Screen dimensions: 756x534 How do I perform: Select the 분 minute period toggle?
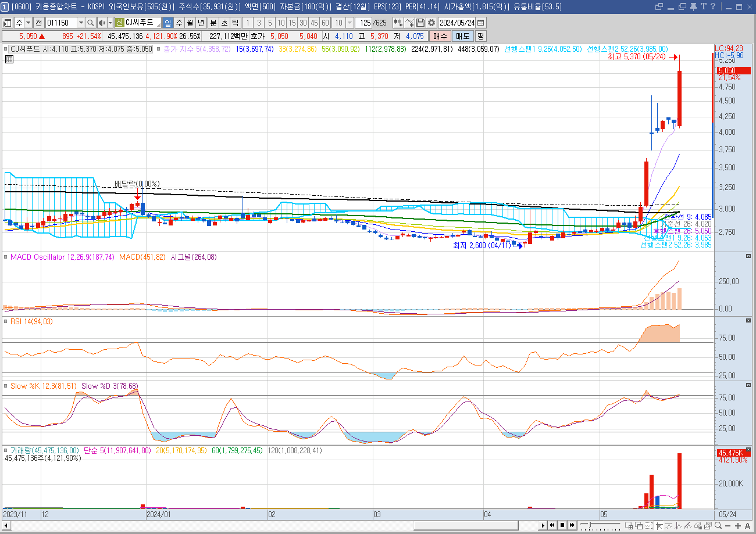click(213, 23)
